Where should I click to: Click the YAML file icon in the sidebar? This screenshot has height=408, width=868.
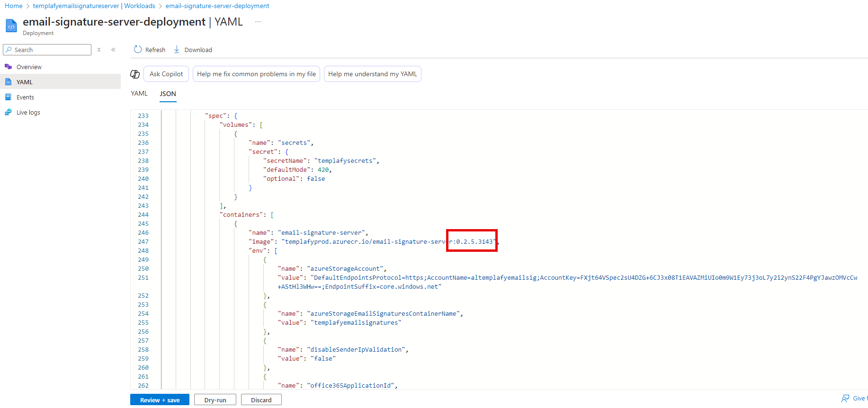pyautogui.click(x=8, y=82)
